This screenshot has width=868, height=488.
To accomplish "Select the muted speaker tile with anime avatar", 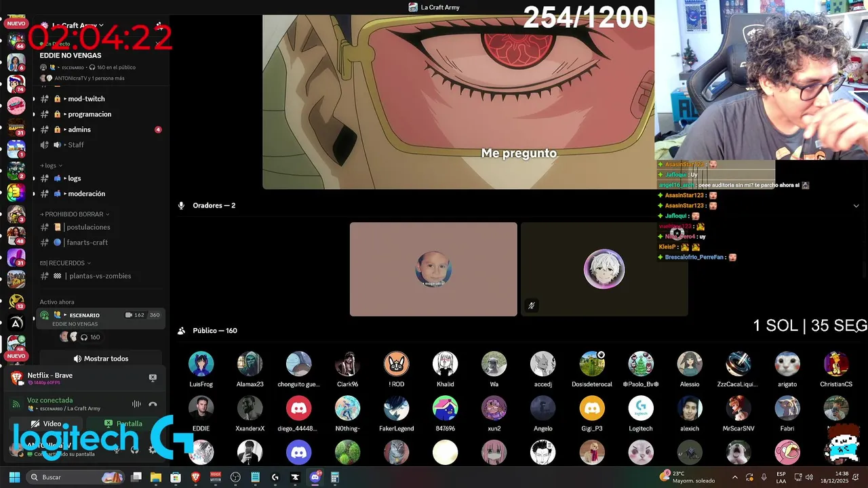I will (x=604, y=269).
